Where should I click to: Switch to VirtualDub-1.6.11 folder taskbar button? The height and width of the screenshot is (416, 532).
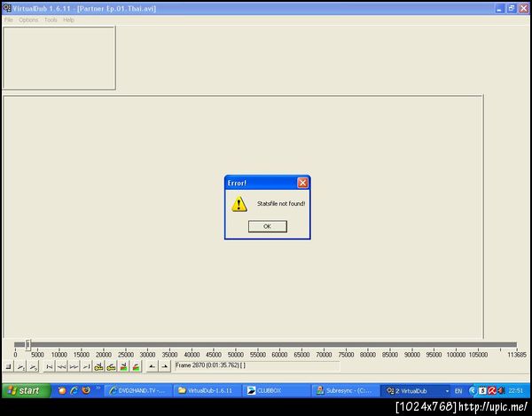tap(207, 391)
